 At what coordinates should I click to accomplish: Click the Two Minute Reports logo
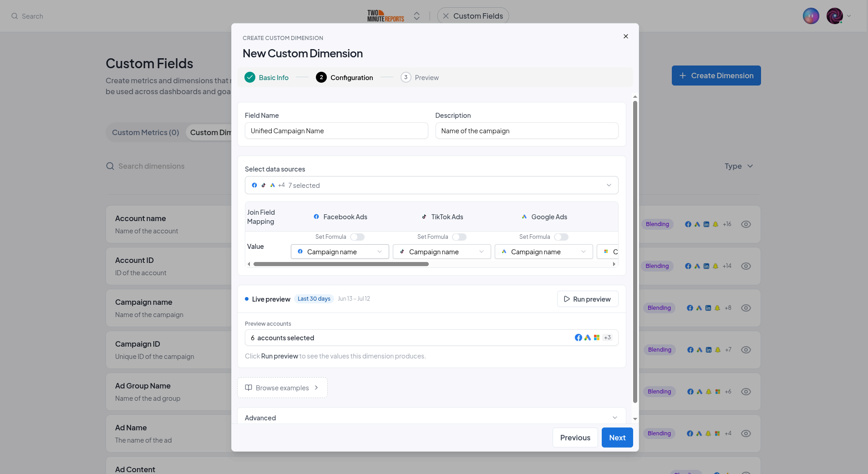pos(386,16)
